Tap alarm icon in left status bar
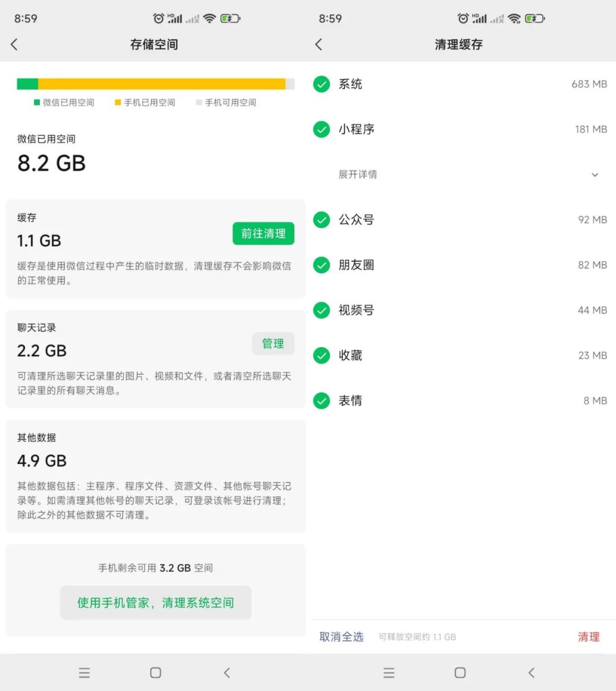Screen dimensions: 616x691 pos(159,18)
